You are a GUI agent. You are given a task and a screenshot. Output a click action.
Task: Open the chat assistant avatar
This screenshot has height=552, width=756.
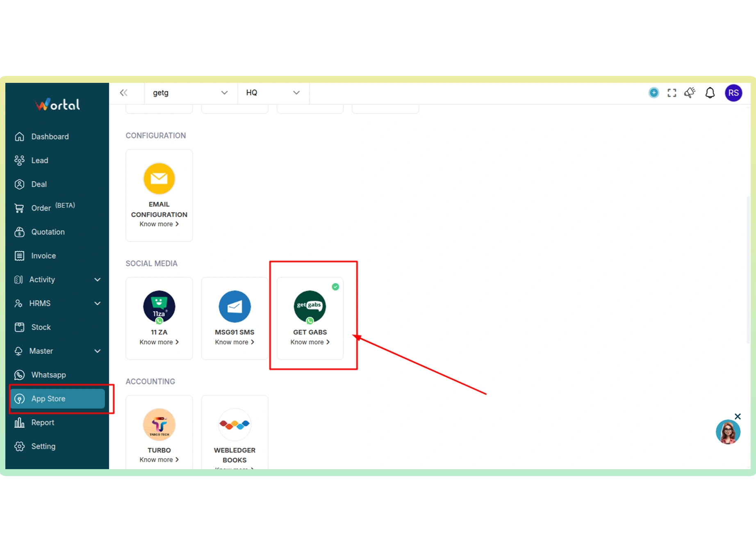pyautogui.click(x=728, y=432)
